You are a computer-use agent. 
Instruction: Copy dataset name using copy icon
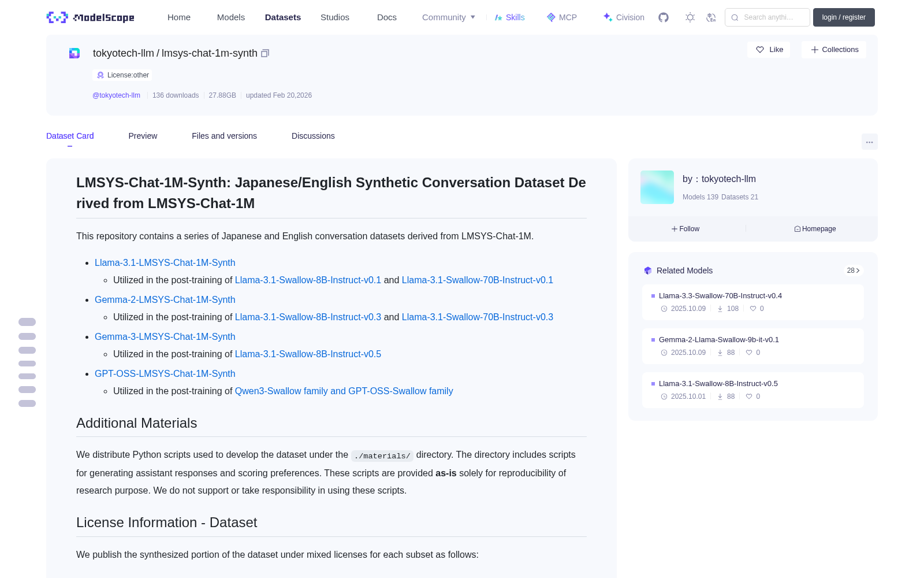265,53
